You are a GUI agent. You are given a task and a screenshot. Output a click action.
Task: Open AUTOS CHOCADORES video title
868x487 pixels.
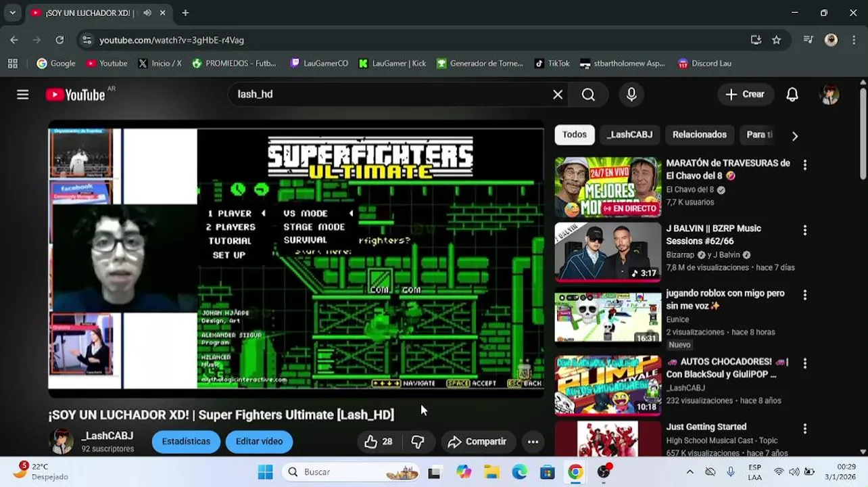pos(727,368)
